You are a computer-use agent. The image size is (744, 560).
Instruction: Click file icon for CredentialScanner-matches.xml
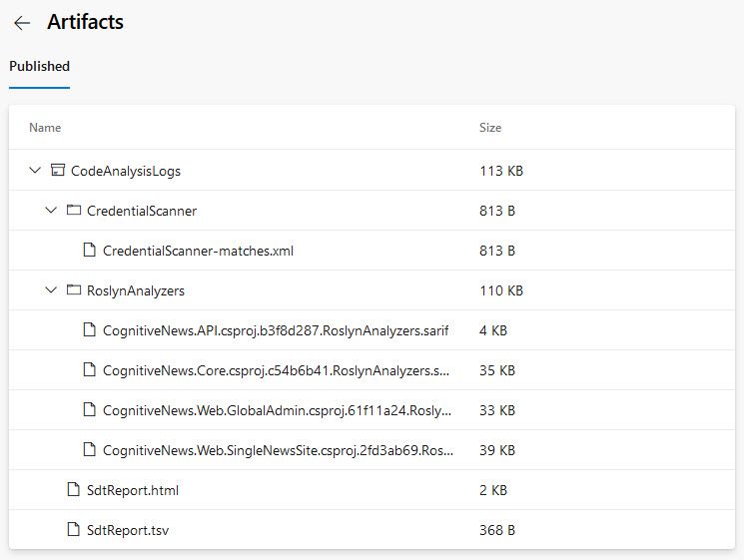89,251
